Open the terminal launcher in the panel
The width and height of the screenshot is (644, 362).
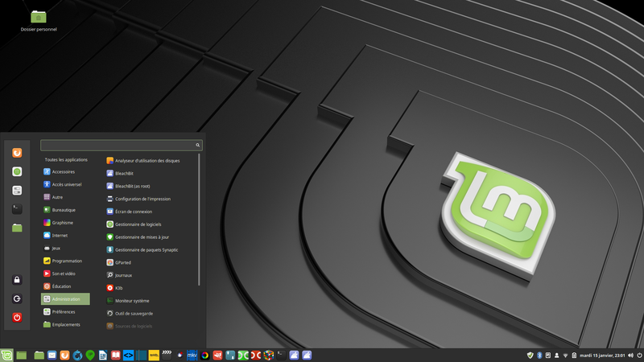[281, 356]
